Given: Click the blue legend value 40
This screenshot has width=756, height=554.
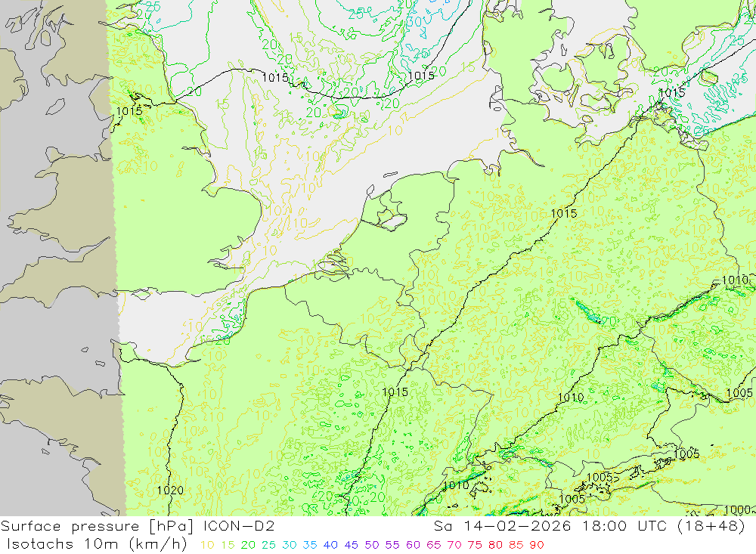Looking at the screenshot, I should pyautogui.click(x=331, y=546).
